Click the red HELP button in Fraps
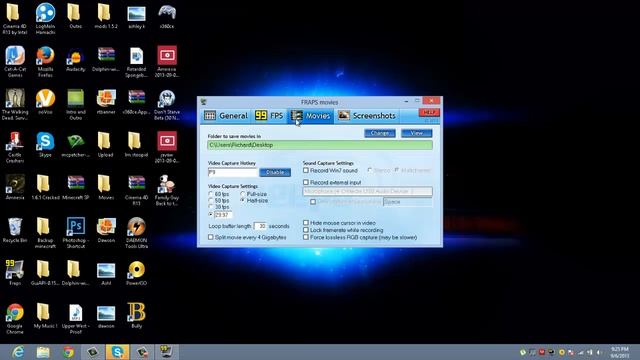Viewport: 640px width, 360px height. (429, 112)
